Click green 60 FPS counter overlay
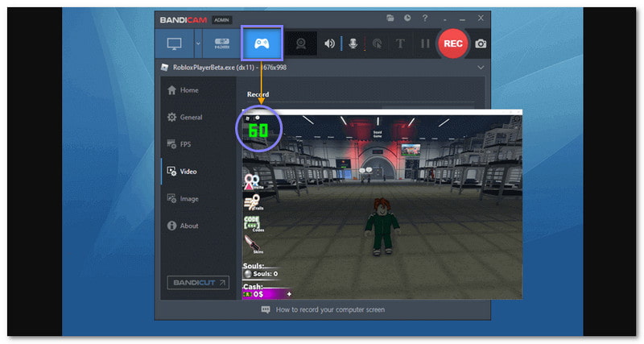This screenshot has height=344, width=644. pyautogui.click(x=258, y=131)
